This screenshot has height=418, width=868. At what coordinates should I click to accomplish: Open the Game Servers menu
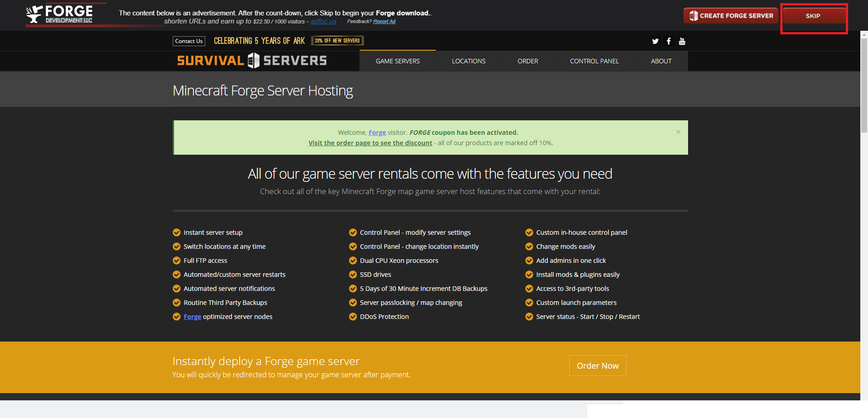(x=398, y=61)
